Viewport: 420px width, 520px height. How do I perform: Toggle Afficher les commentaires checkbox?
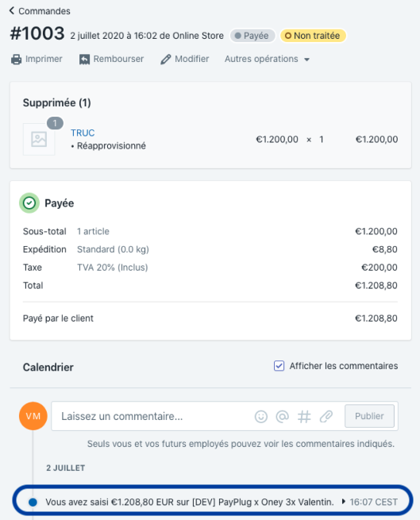(279, 366)
